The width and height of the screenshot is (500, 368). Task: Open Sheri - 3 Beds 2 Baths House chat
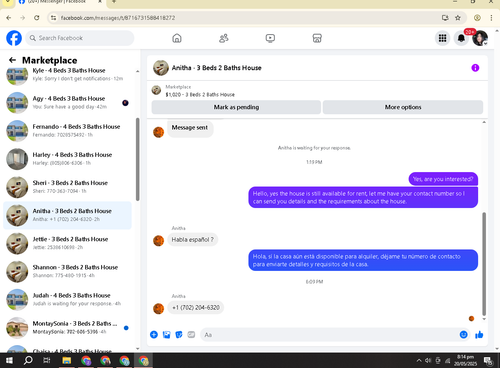click(68, 187)
